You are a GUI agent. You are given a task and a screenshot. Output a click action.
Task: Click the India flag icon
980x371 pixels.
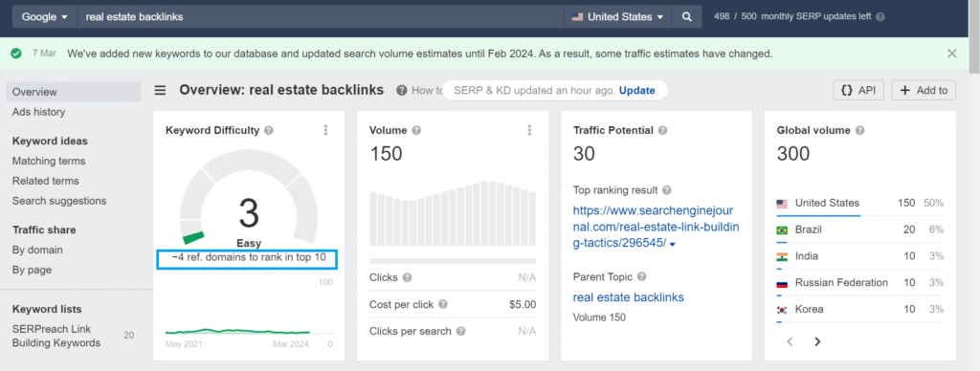tap(782, 256)
